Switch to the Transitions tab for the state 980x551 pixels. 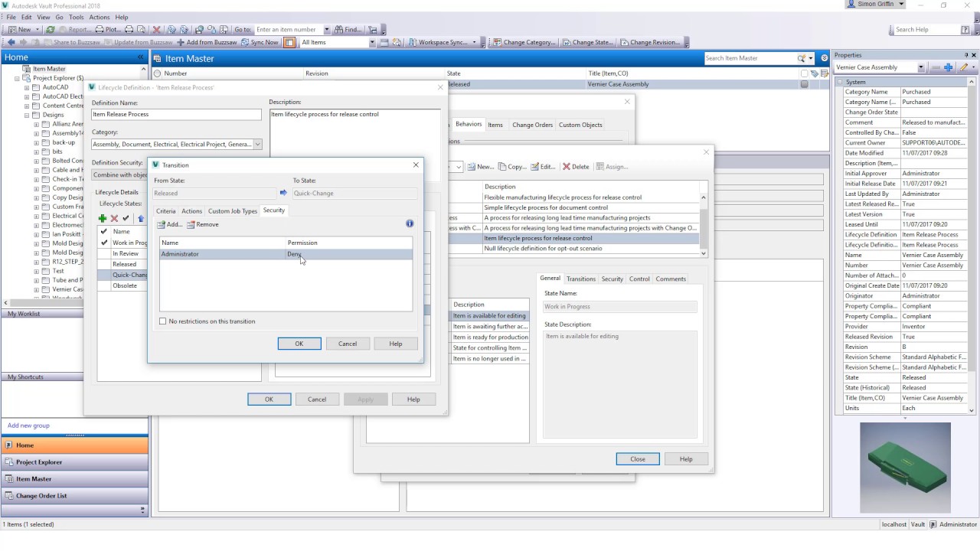(581, 279)
